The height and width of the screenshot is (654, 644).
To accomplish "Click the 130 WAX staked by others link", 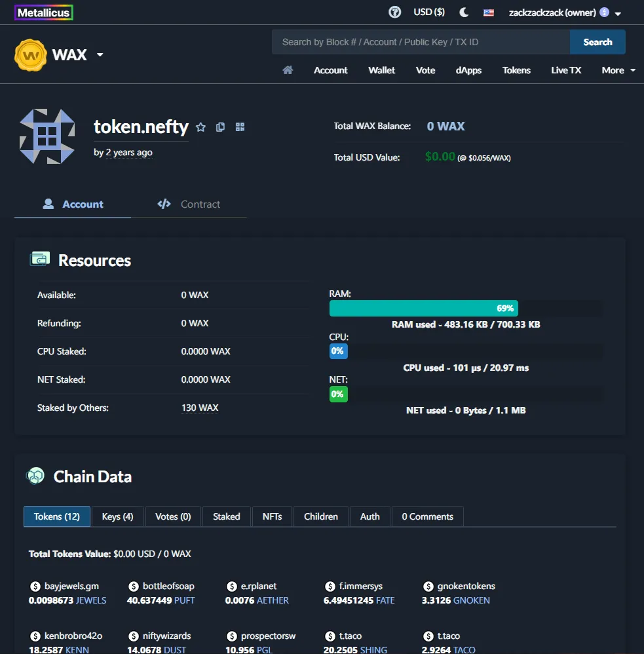I will pos(200,408).
